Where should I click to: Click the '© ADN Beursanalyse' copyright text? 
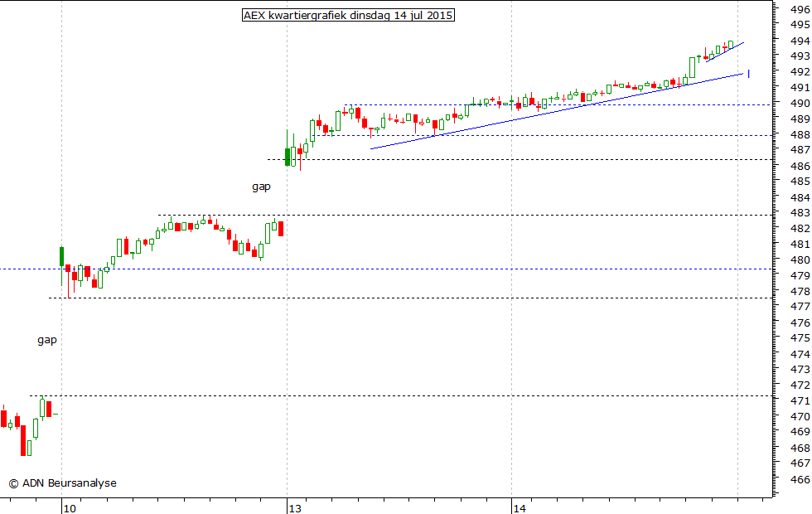pyautogui.click(x=63, y=482)
